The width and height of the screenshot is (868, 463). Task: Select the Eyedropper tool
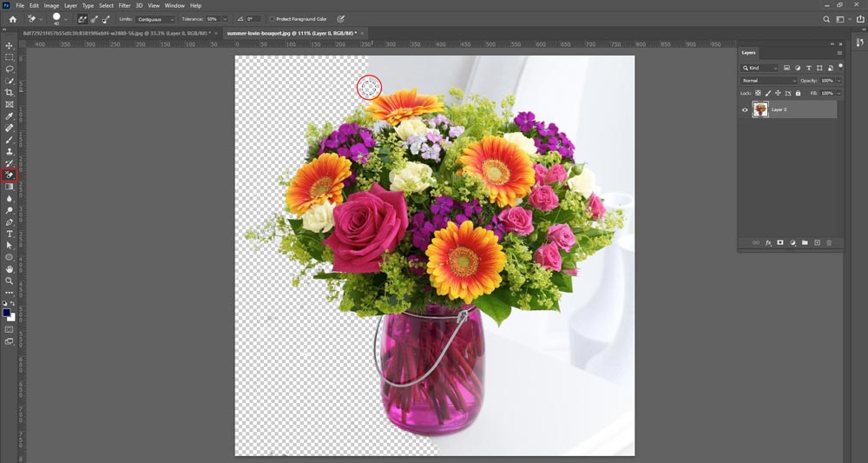10,116
